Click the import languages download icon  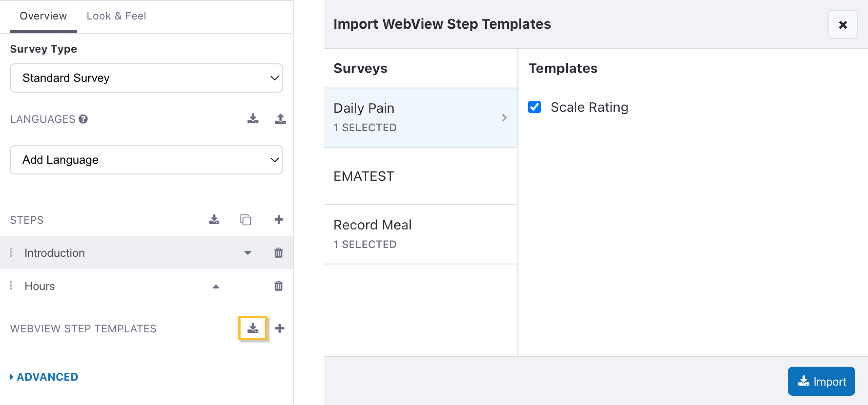(x=253, y=118)
